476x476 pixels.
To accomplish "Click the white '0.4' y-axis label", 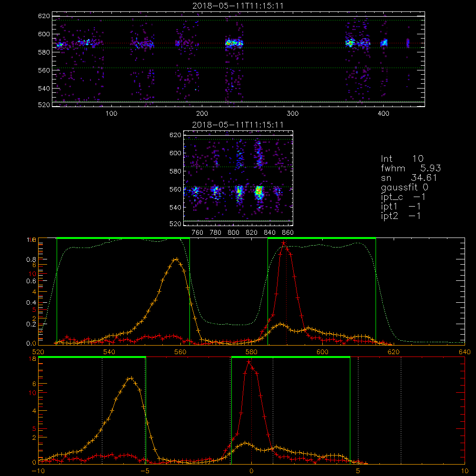I will pos(31,302).
